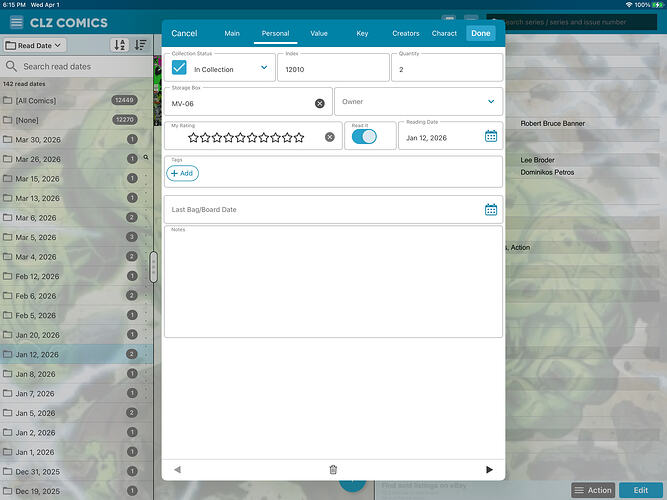
Task: Open the Reading Date calendar picker
Action: pyautogui.click(x=491, y=136)
